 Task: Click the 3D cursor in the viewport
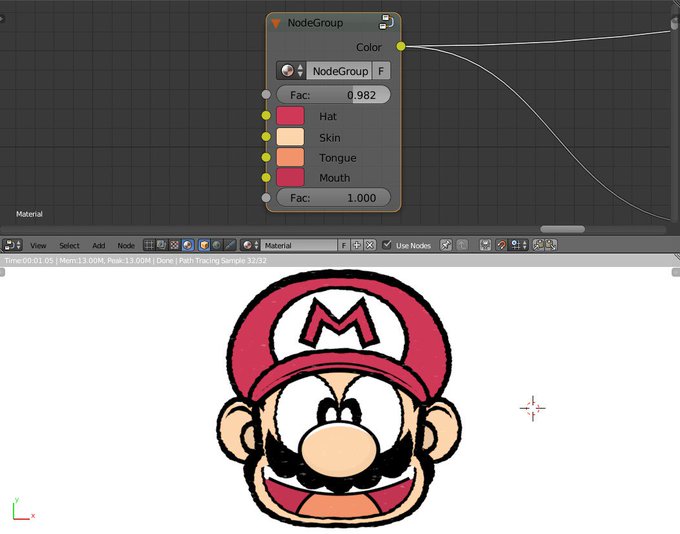tap(533, 408)
